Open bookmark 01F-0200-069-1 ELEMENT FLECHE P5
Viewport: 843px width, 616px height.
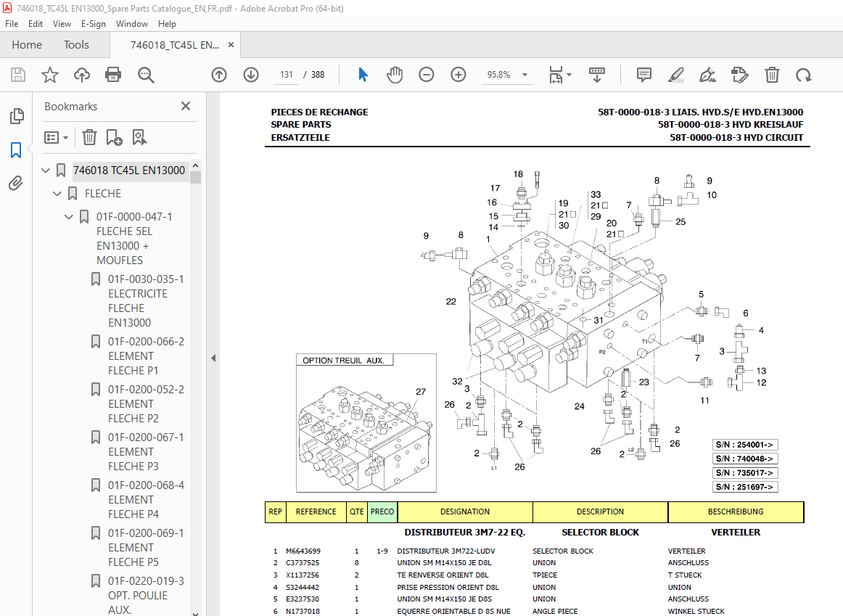click(146, 547)
